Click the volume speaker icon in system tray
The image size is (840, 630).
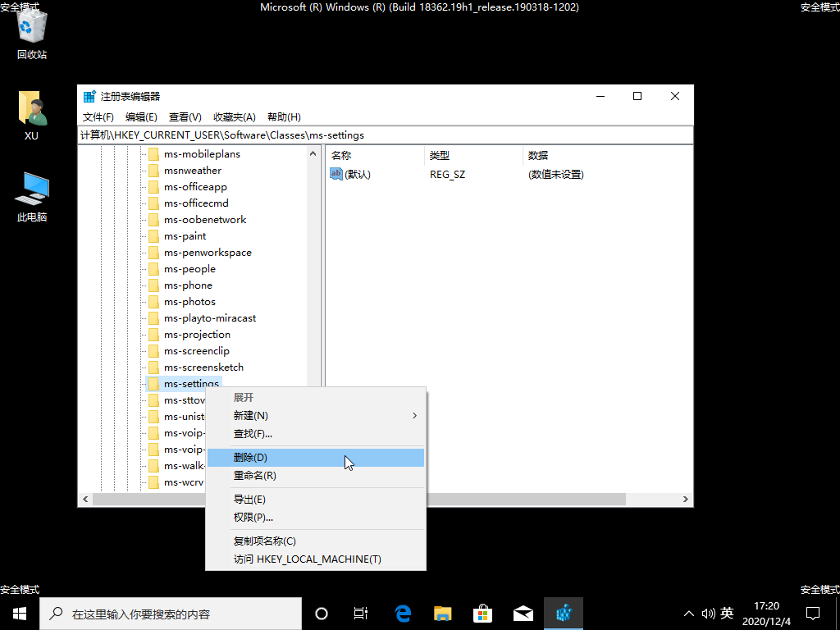click(x=709, y=613)
